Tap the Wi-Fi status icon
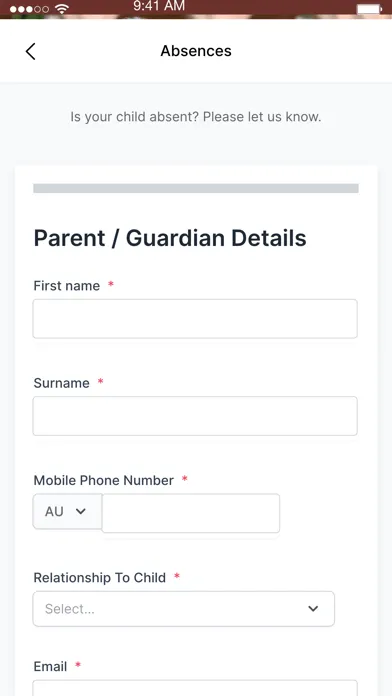 63,8
